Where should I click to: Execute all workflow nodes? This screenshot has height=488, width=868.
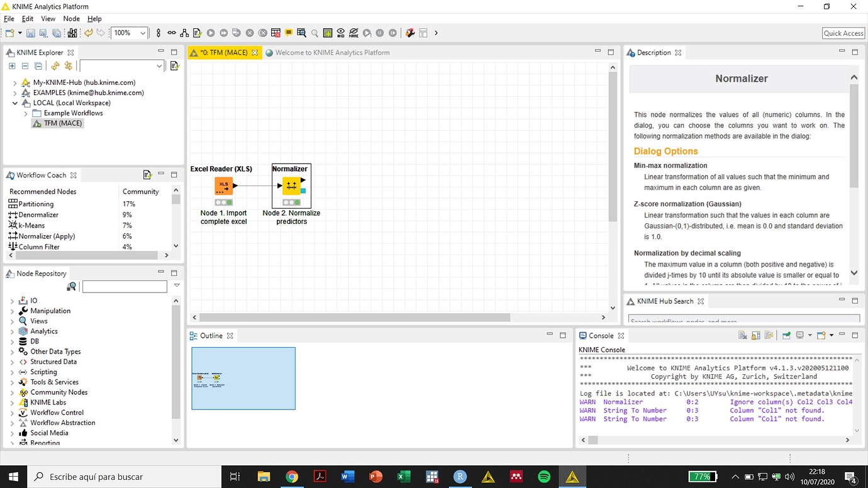point(225,33)
